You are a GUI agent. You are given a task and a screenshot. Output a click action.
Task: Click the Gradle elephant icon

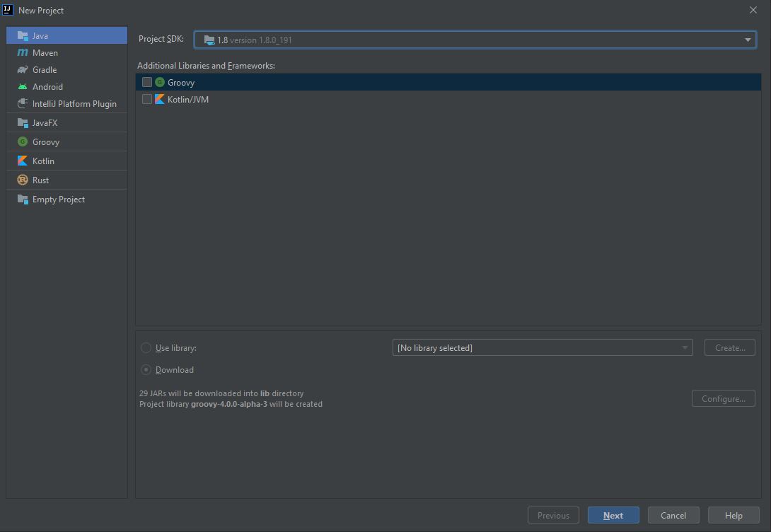pyautogui.click(x=23, y=70)
